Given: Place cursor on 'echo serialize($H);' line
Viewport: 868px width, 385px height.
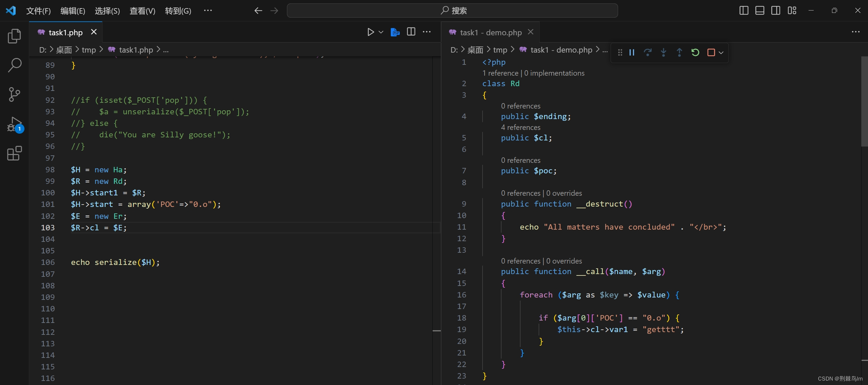Looking at the screenshot, I should [x=115, y=262].
